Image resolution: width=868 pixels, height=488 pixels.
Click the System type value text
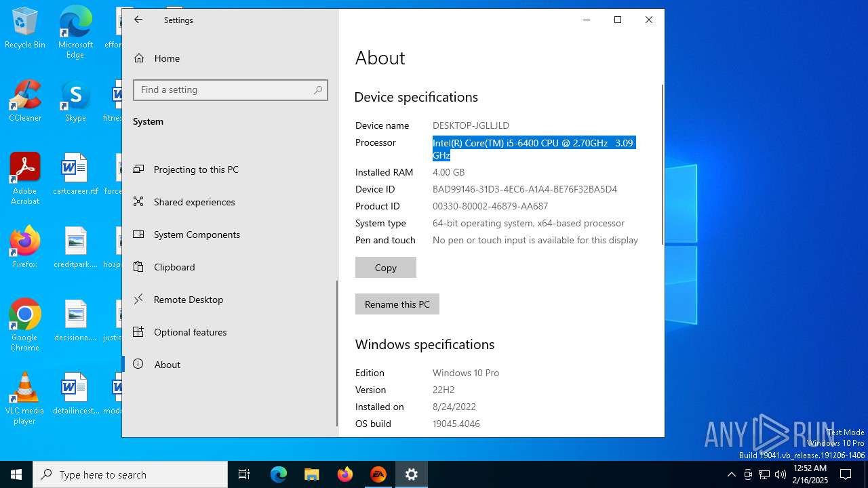[x=528, y=223]
